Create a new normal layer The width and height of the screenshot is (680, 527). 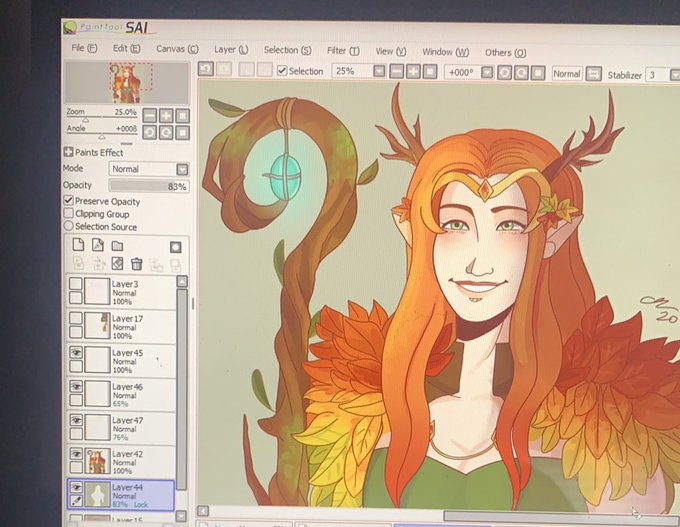78,245
